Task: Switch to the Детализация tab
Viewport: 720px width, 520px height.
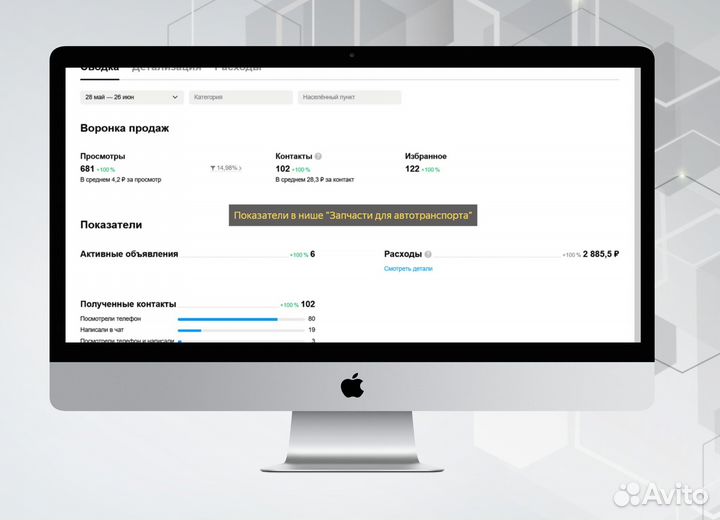Action: tap(166, 68)
